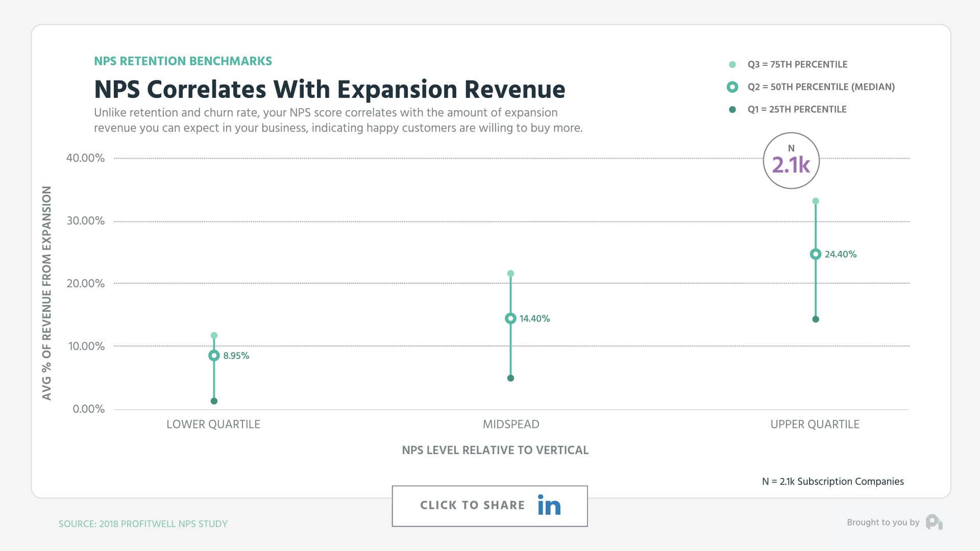Click the N 2.1k sample size badge

[792, 160]
